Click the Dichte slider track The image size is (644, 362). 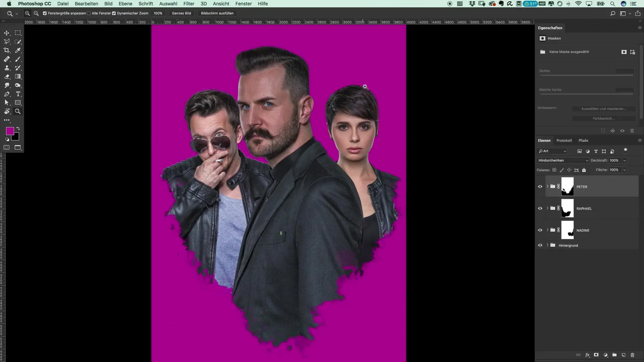coord(587,76)
